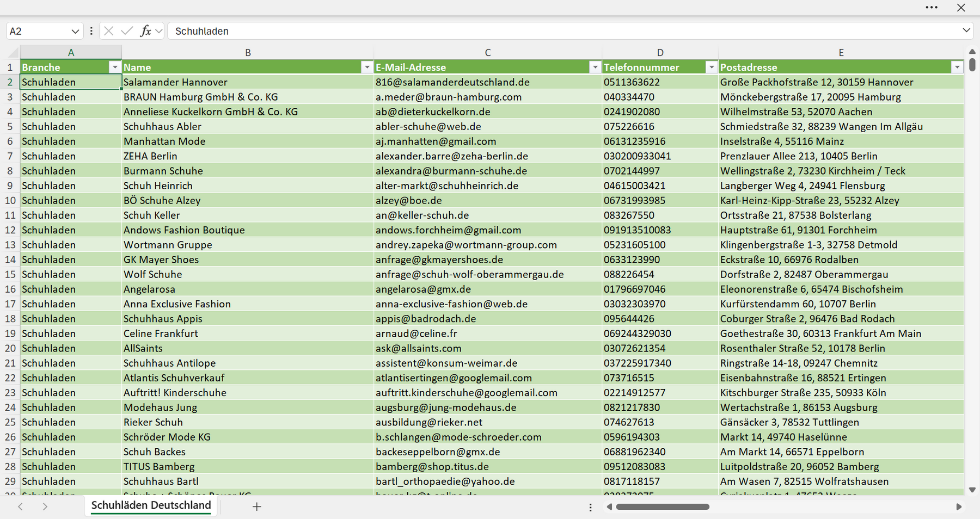This screenshot has height=519, width=980.
Task: Cancel formula entry with the X icon
Action: click(x=109, y=31)
